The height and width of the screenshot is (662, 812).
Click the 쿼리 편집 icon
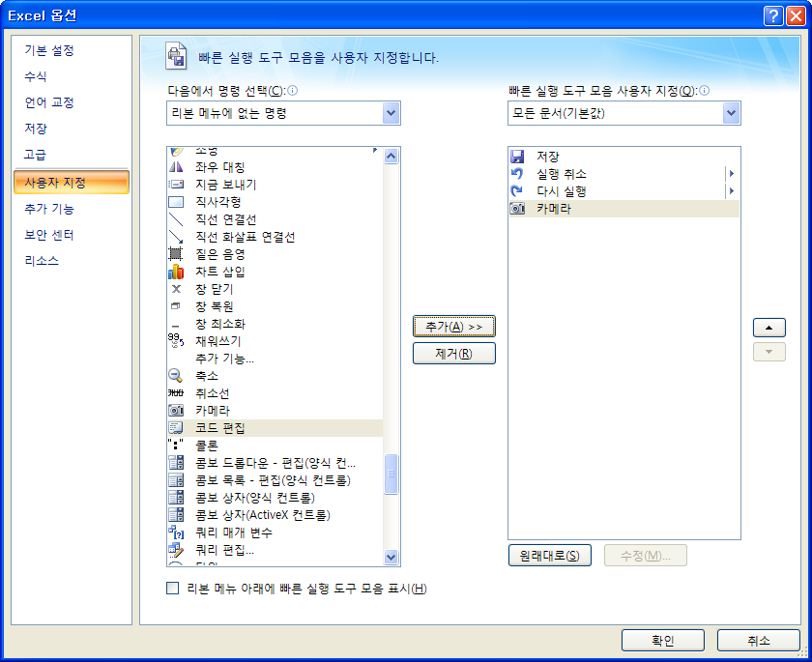tap(176, 550)
